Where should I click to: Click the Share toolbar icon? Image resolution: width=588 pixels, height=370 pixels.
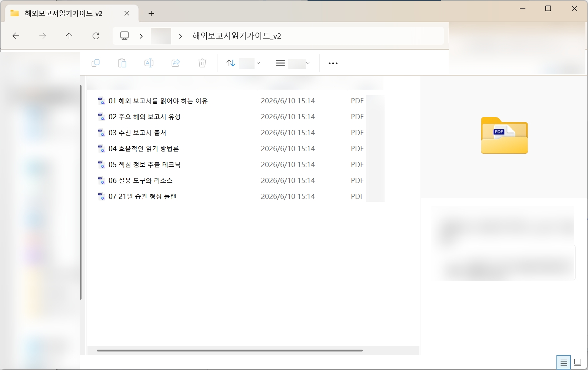click(x=176, y=63)
